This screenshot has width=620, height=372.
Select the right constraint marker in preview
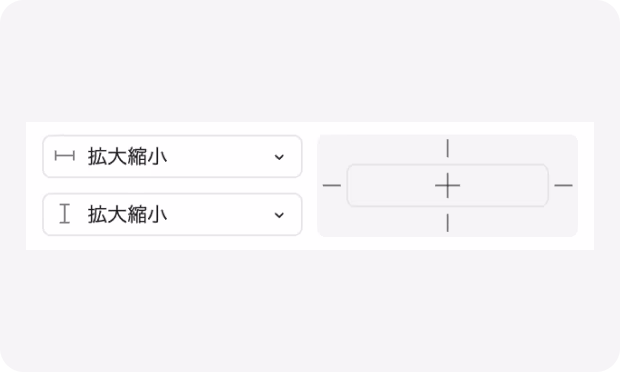coord(563,185)
